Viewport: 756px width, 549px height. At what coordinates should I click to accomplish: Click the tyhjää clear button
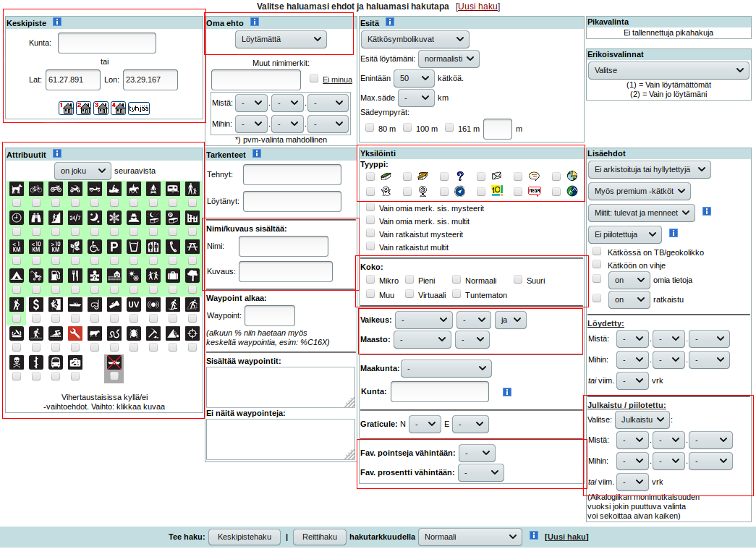[139, 108]
